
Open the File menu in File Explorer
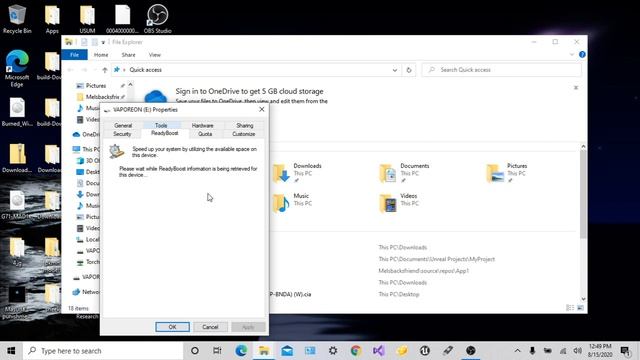tap(74, 55)
